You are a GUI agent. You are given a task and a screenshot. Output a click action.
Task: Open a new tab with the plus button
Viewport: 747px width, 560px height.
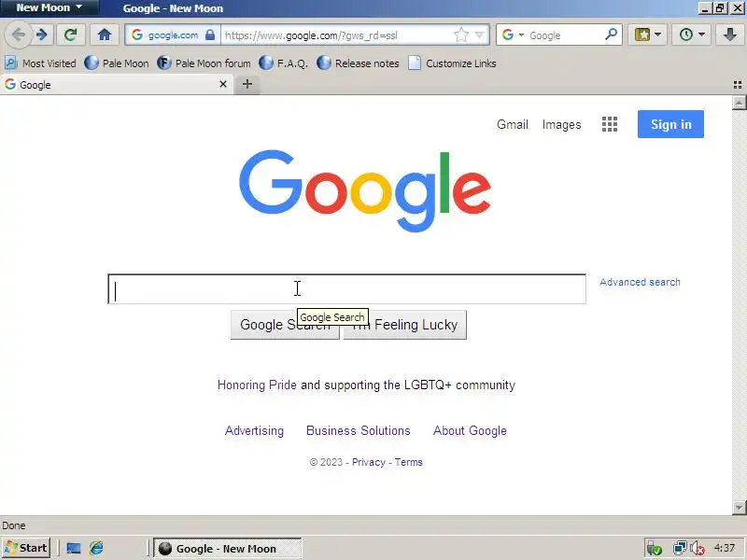pos(247,84)
